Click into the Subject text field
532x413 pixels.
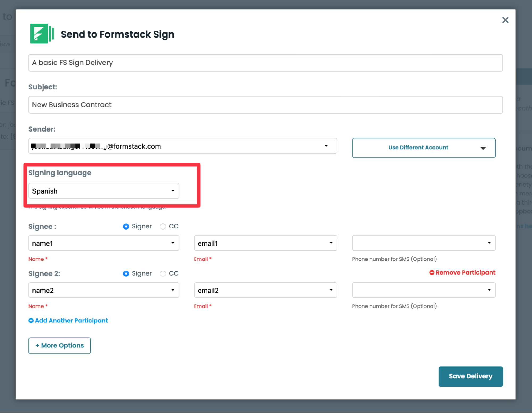[x=265, y=105]
